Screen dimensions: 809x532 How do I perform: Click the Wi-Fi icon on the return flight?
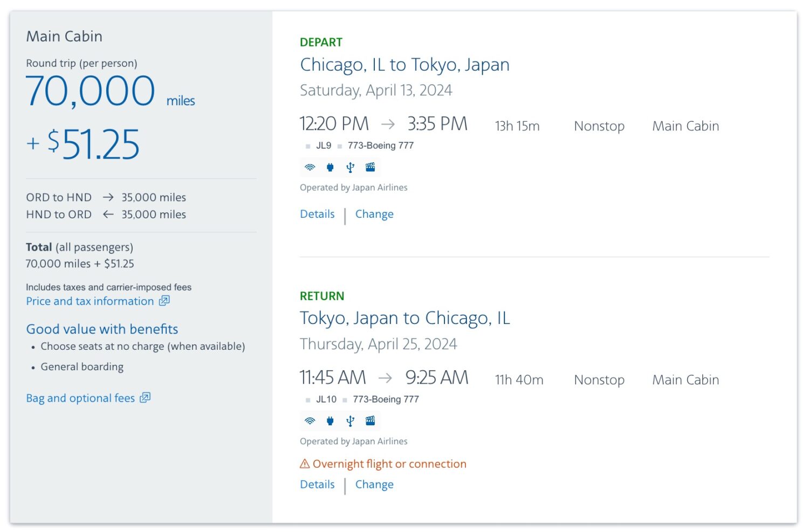pyautogui.click(x=310, y=421)
